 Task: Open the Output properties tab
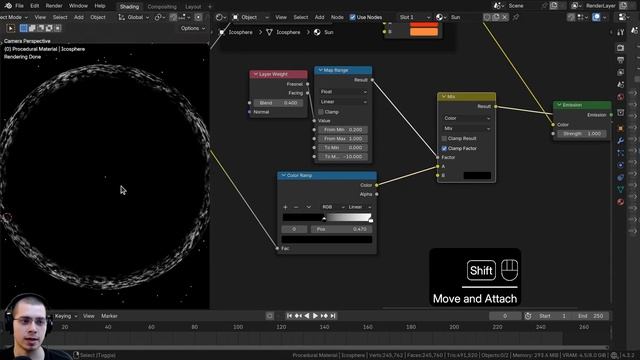tap(620, 60)
